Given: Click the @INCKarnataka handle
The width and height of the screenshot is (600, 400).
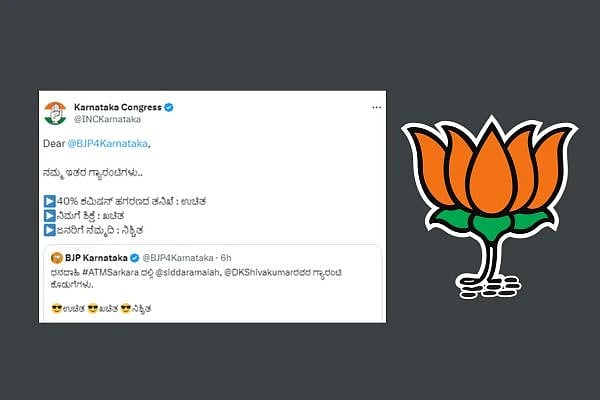Looking at the screenshot, I should 107,119.
